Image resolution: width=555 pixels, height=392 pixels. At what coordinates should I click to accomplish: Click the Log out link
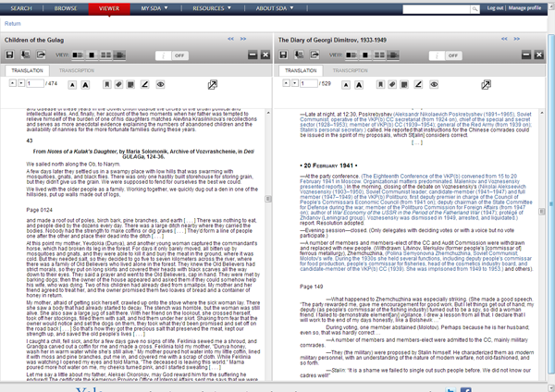[495, 8]
